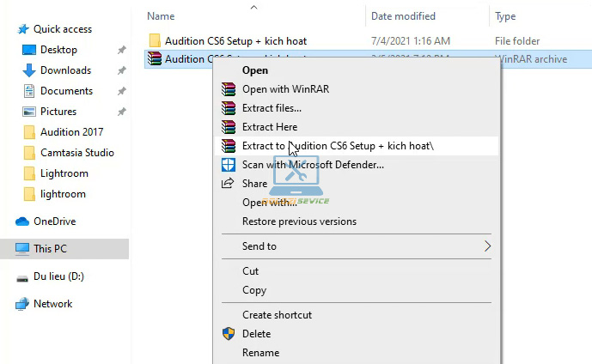
Task: Click the shield icon beside Delete
Action: [x=228, y=334]
